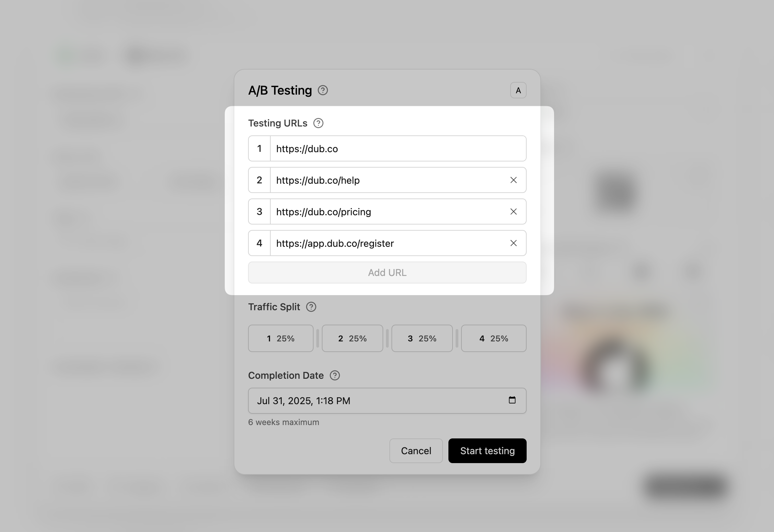Viewport: 774px width, 532px height.
Task: Click the Add URL button
Action: pyautogui.click(x=387, y=273)
